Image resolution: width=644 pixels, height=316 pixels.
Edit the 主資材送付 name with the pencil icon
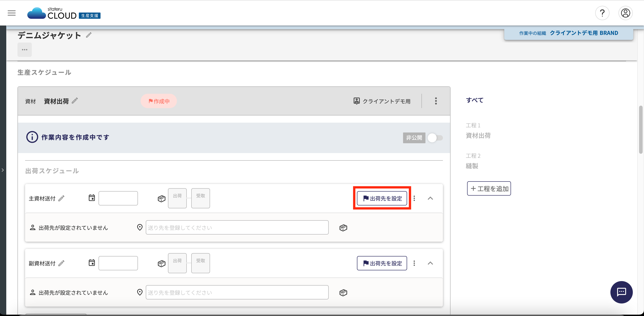(62, 199)
